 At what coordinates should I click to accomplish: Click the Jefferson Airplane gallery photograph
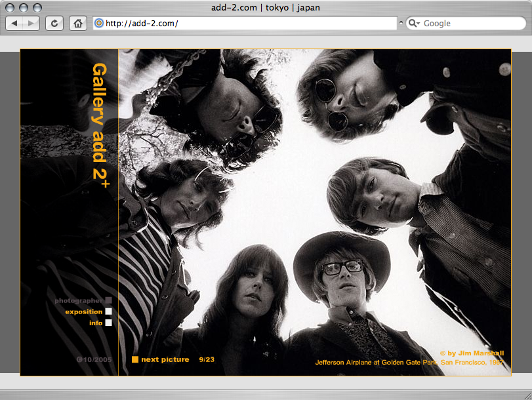pyautogui.click(x=314, y=212)
